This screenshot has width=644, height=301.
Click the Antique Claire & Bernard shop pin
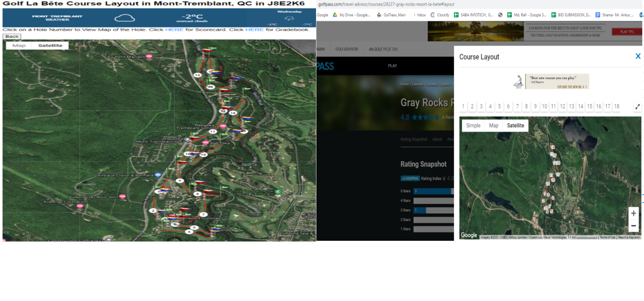(x=158, y=175)
